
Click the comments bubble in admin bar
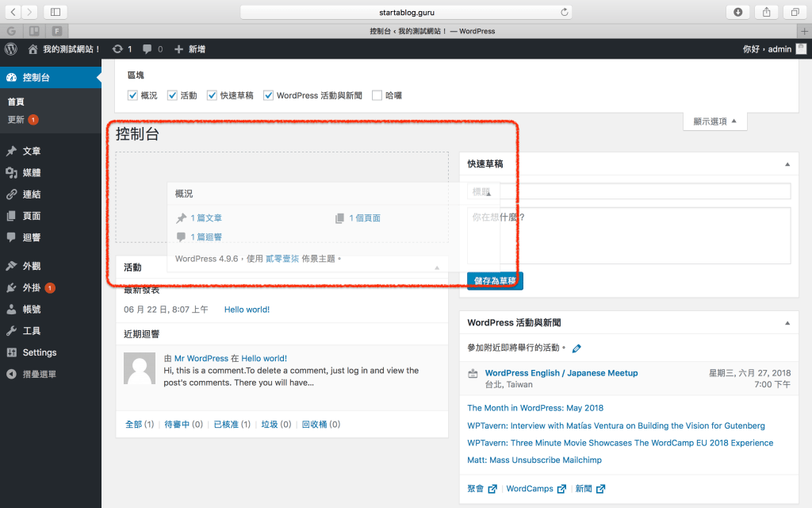click(x=147, y=49)
